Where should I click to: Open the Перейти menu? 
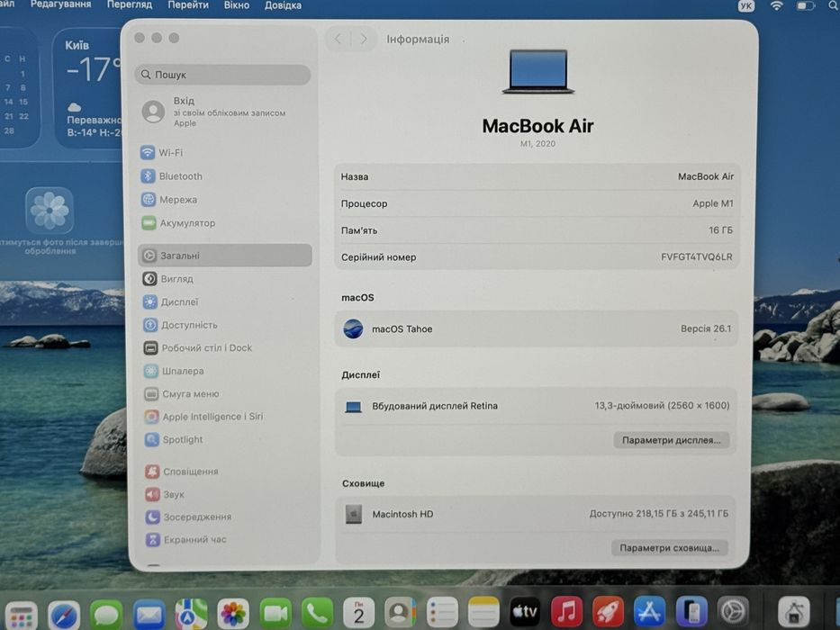[188, 5]
